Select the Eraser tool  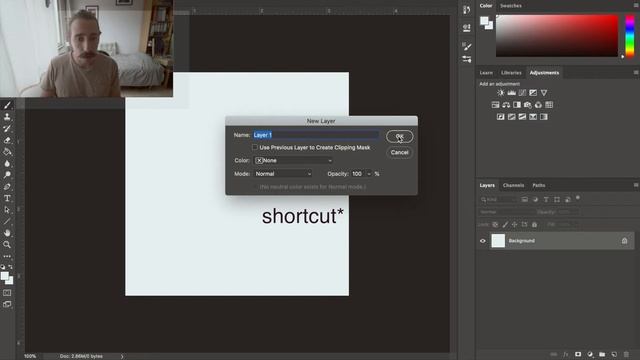(x=7, y=140)
